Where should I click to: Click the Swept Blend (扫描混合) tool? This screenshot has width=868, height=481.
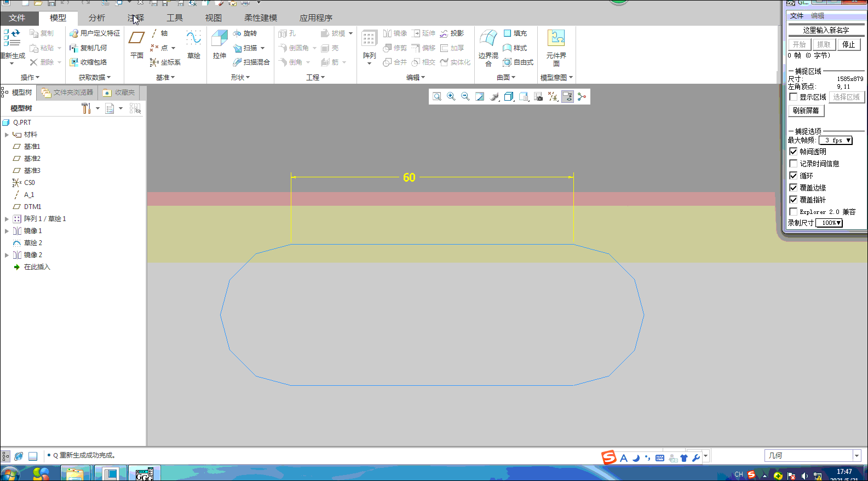click(x=251, y=62)
